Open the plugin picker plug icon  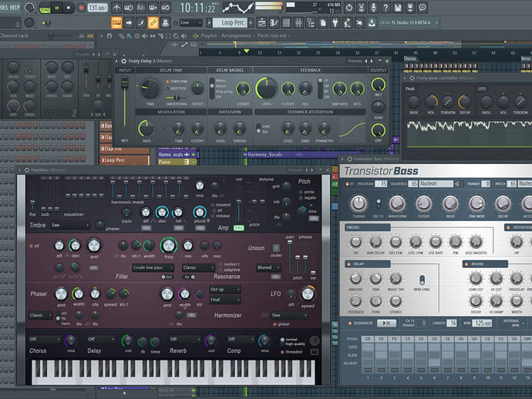pyautogui.click(x=335, y=22)
